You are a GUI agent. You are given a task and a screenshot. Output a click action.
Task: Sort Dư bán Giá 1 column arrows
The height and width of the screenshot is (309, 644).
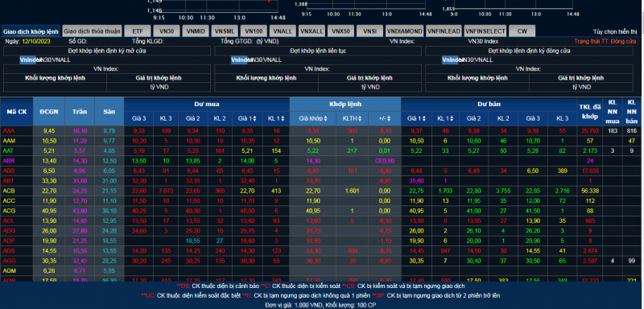point(424,118)
